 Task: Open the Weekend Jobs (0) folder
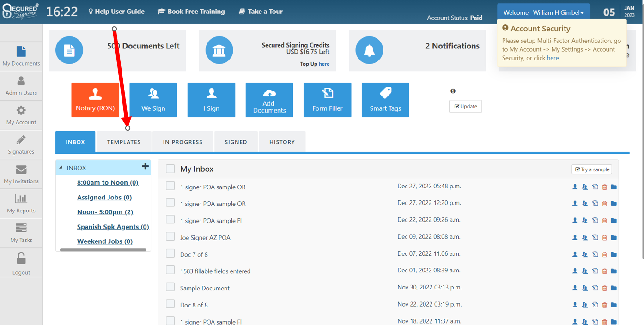(105, 241)
